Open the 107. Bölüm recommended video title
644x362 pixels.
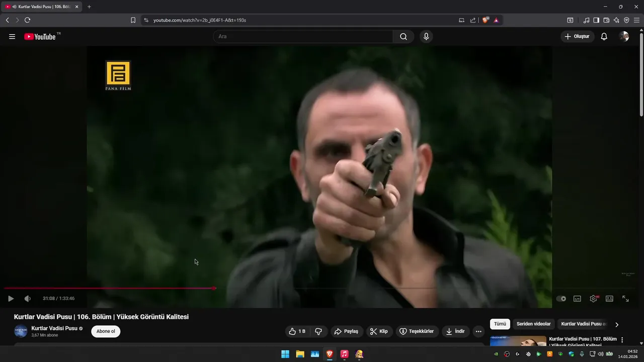coord(583,342)
